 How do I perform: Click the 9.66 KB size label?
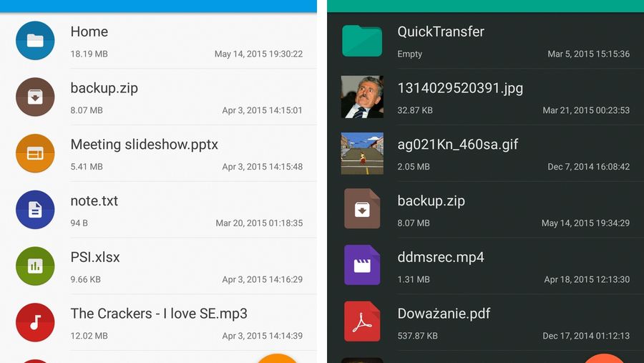(85, 279)
